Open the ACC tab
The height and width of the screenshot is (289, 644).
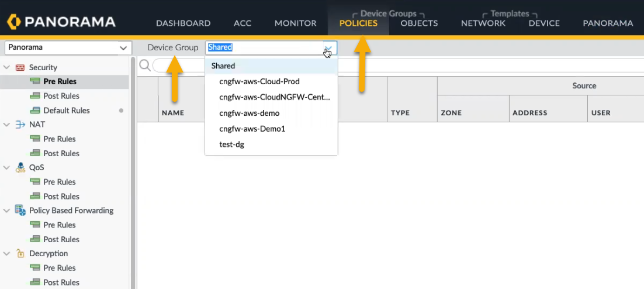click(x=243, y=23)
